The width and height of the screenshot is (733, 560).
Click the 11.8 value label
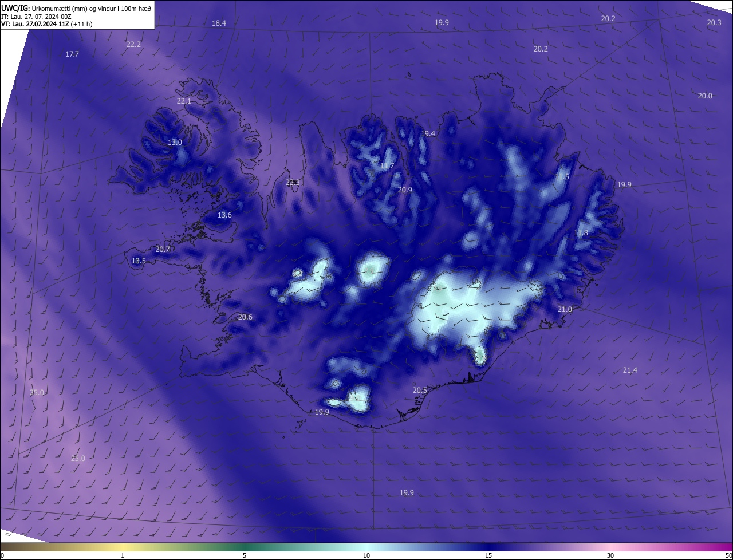click(x=581, y=233)
